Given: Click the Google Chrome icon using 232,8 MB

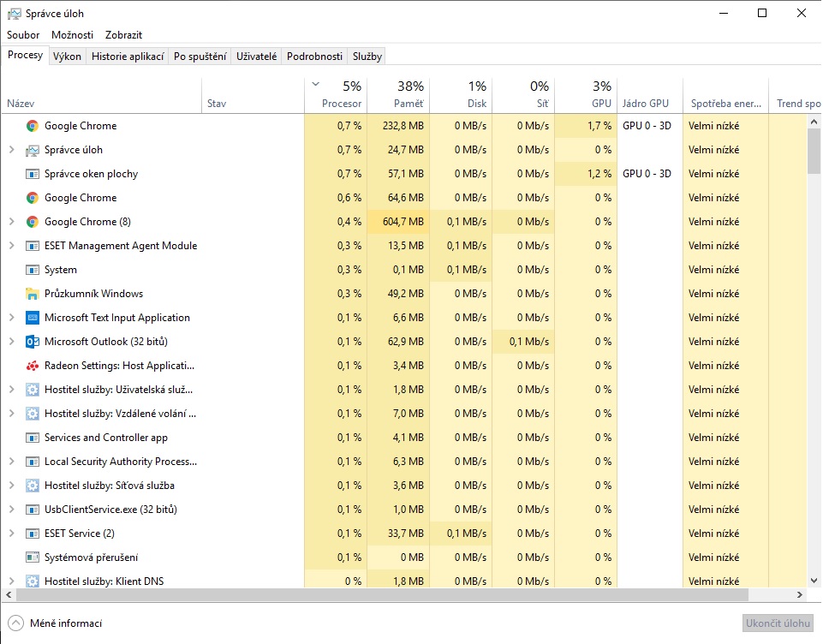Looking at the screenshot, I should click(x=33, y=126).
